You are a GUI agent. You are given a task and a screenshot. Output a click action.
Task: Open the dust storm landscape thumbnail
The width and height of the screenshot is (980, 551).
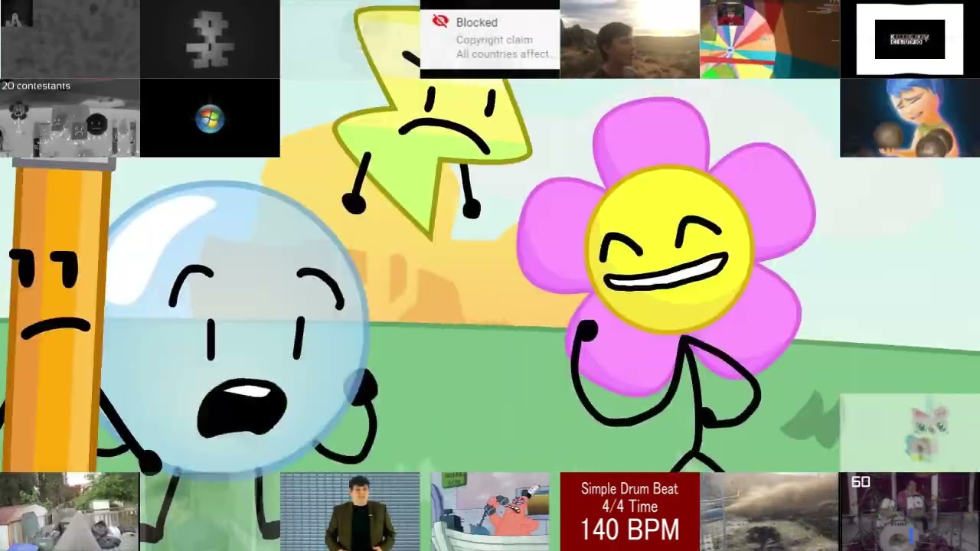coord(769,512)
